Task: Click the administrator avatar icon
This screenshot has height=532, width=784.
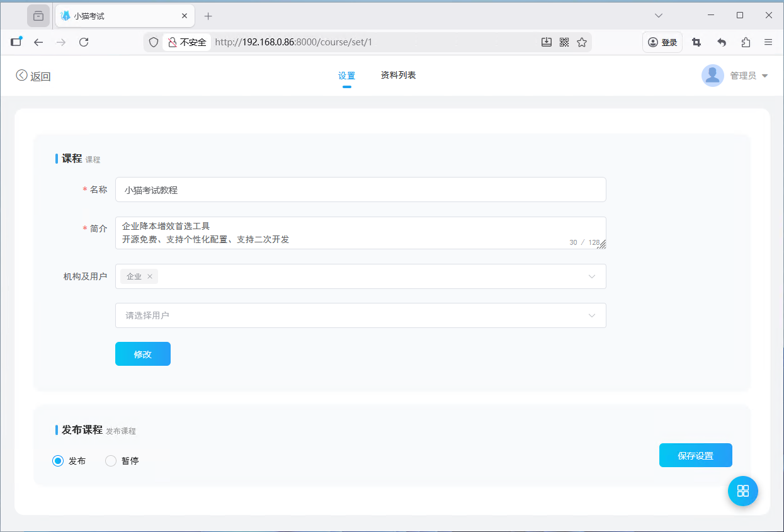Action: click(713, 76)
